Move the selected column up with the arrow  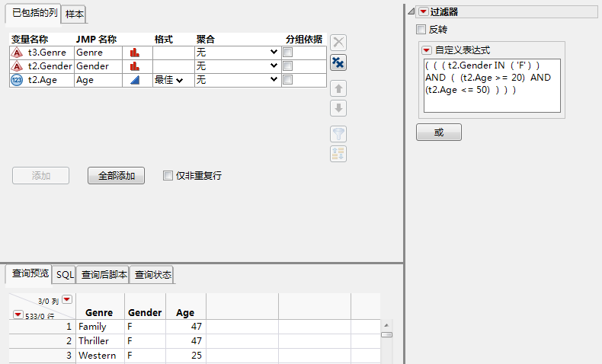[338, 88]
